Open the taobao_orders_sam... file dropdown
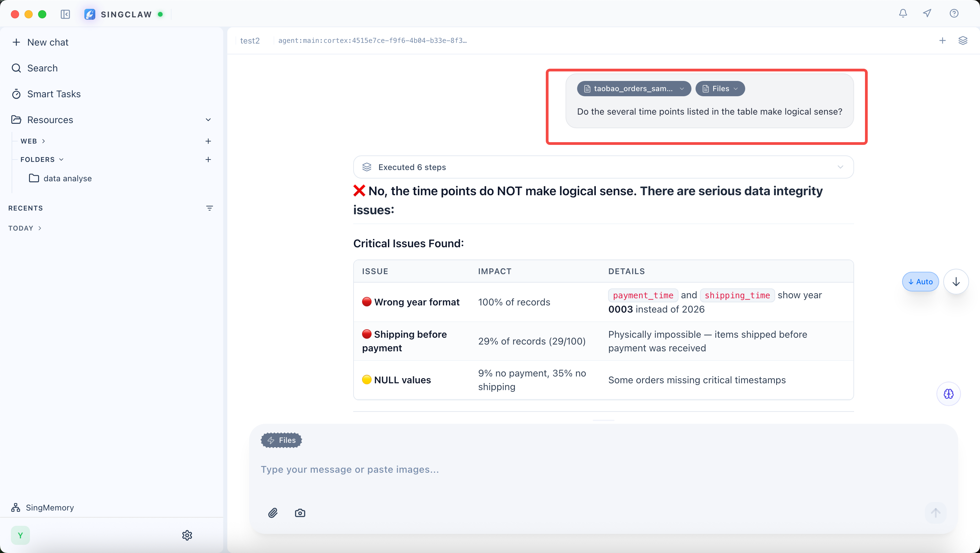This screenshot has width=980, height=553. coord(633,89)
